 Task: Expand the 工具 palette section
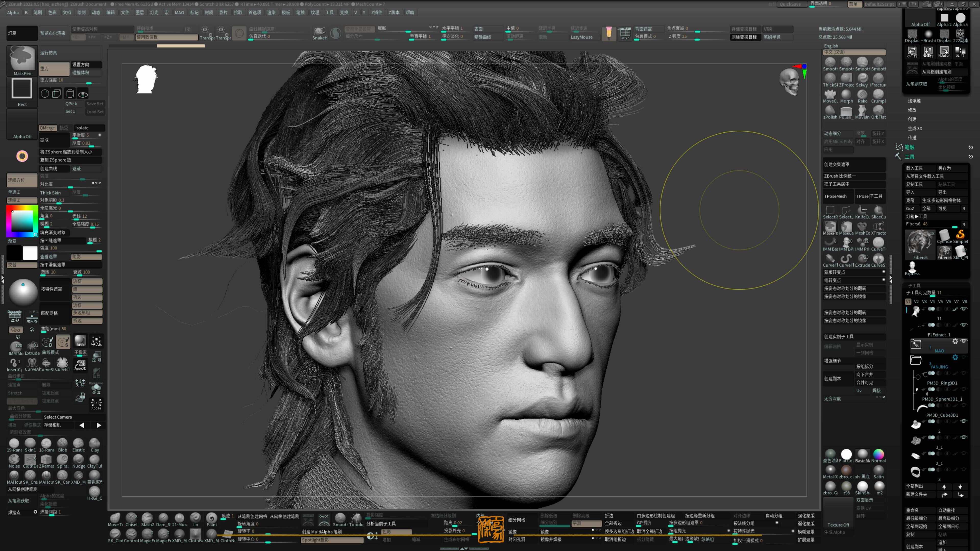[909, 157]
